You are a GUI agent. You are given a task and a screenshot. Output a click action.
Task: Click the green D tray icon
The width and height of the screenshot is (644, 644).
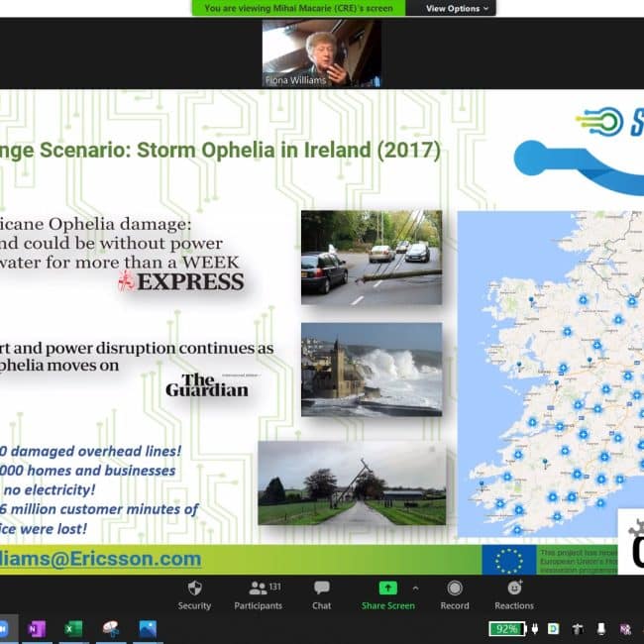554,629
